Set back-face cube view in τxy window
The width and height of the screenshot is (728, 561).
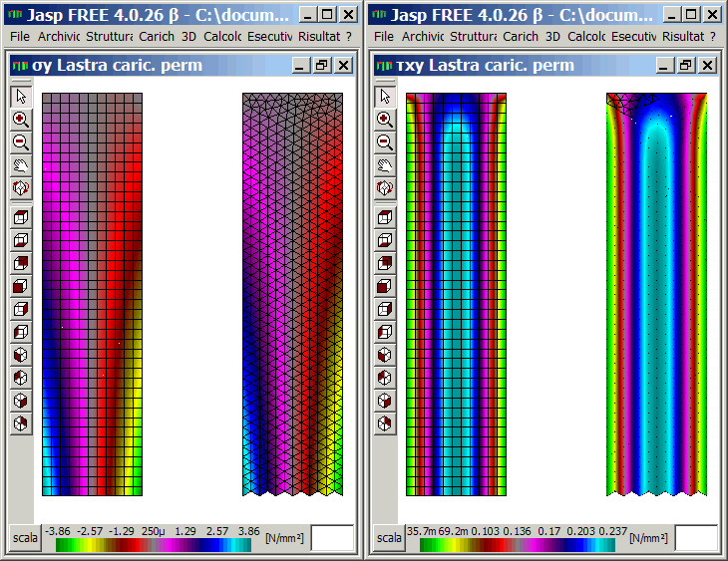coord(385,263)
